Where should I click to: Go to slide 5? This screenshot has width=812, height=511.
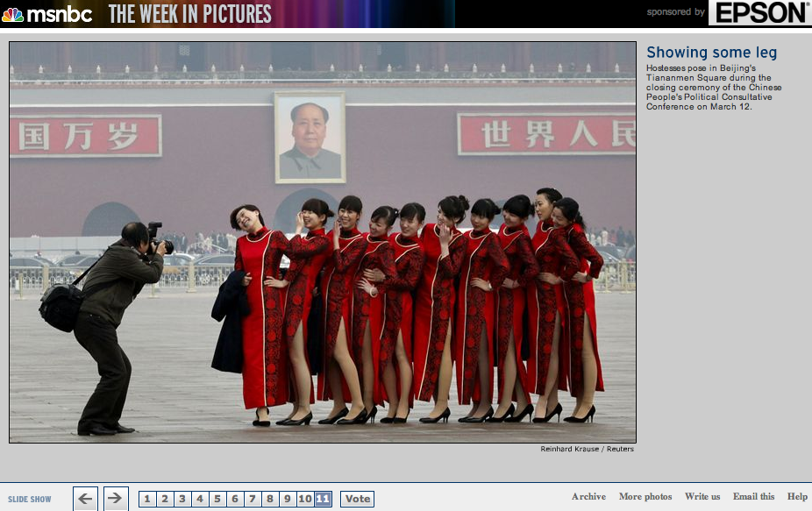[x=217, y=499]
